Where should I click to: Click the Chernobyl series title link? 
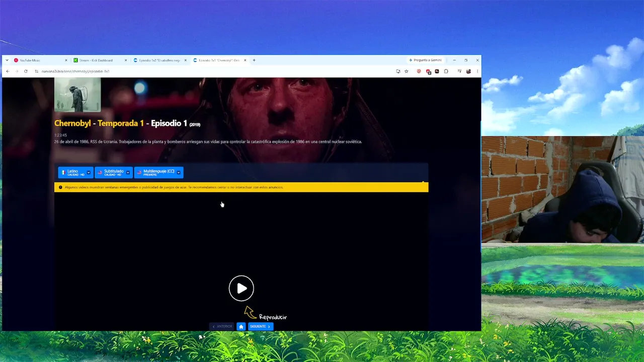[x=72, y=124]
